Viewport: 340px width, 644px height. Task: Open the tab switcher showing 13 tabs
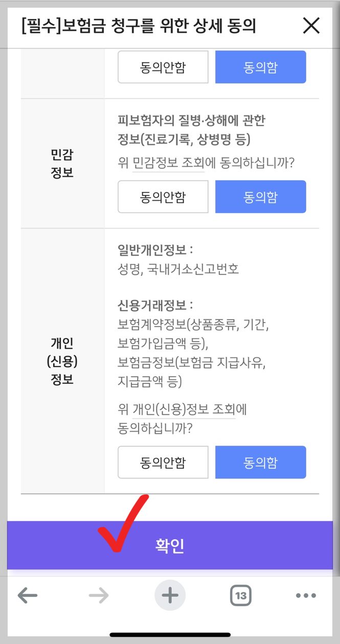click(240, 595)
